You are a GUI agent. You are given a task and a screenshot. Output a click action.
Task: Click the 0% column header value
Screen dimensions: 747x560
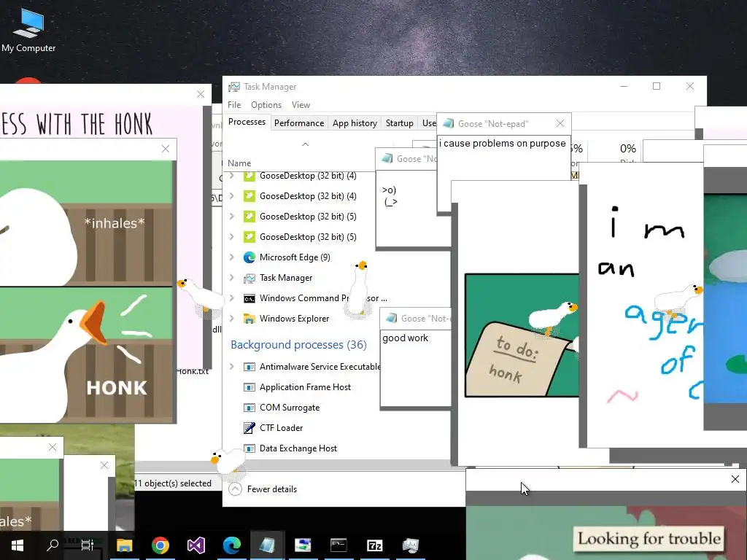[628, 149]
